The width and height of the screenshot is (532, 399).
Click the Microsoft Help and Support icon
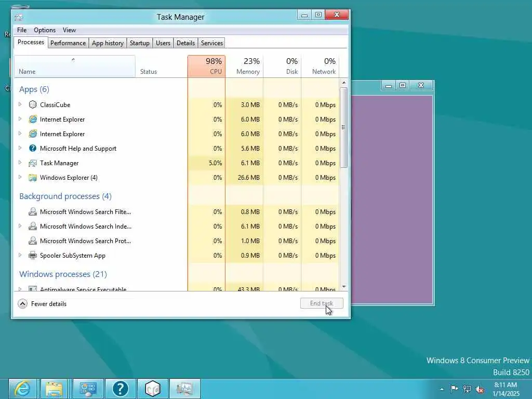pyautogui.click(x=33, y=148)
